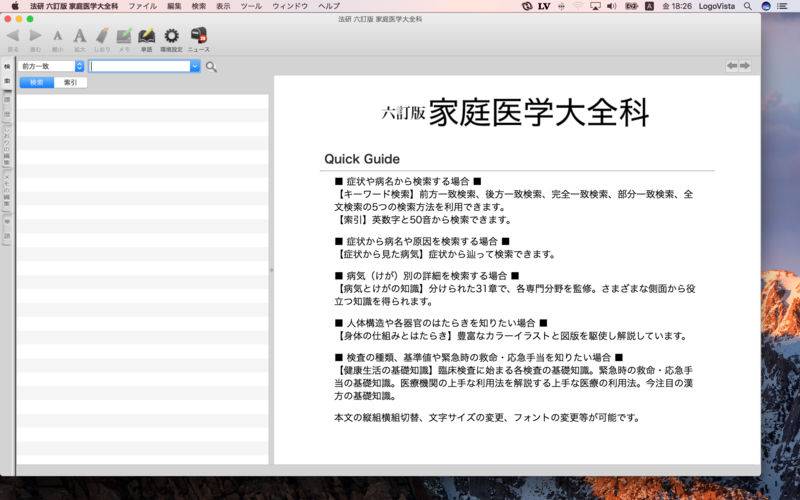
Task: Open the 法研 六訂版 家庭医学大全科 app menu
Action: (74, 6)
